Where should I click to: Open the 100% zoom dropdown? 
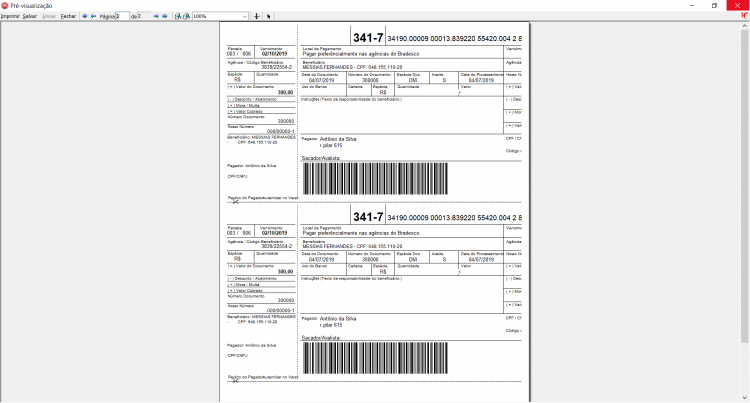pyautogui.click(x=244, y=16)
